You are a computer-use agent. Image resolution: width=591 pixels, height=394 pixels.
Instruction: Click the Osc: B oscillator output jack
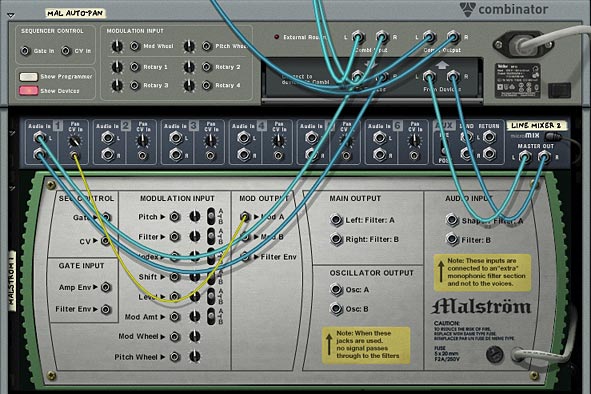(335, 309)
